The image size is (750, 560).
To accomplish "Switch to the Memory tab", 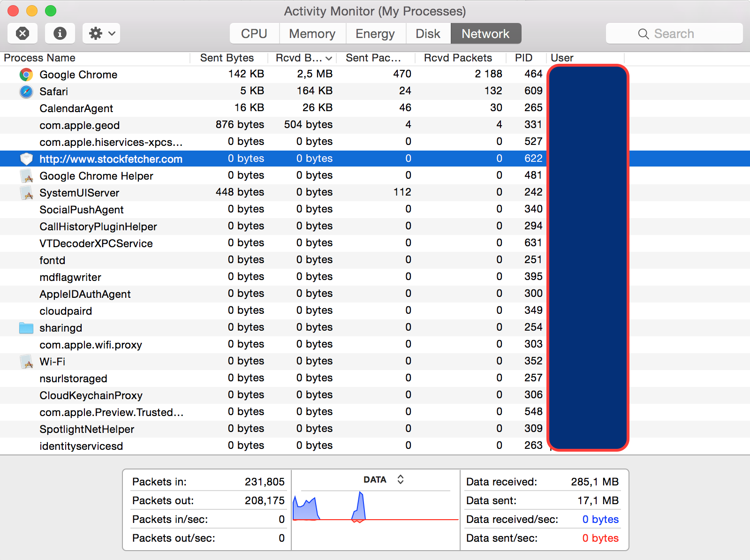I will point(312,34).
